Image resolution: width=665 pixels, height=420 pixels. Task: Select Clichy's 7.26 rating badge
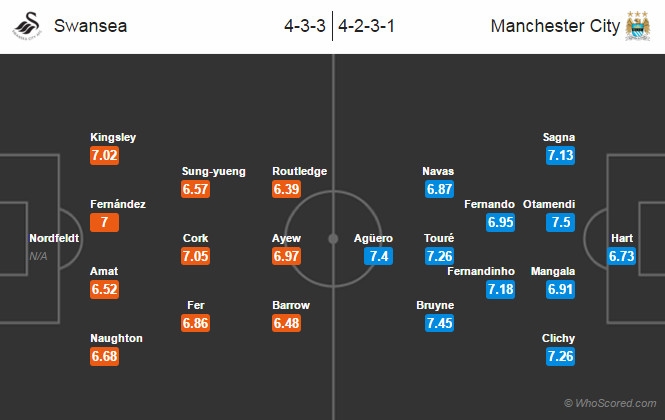[560, 357]
